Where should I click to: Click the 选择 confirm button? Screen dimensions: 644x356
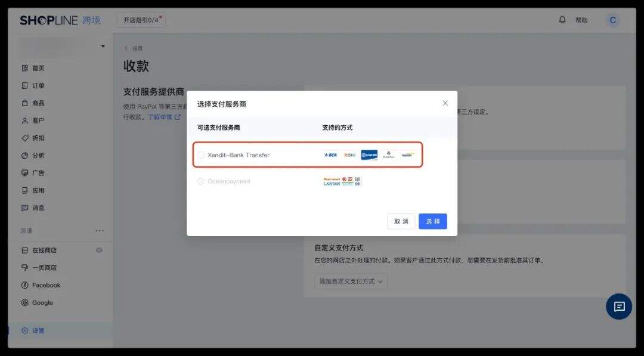click(432, 221)
